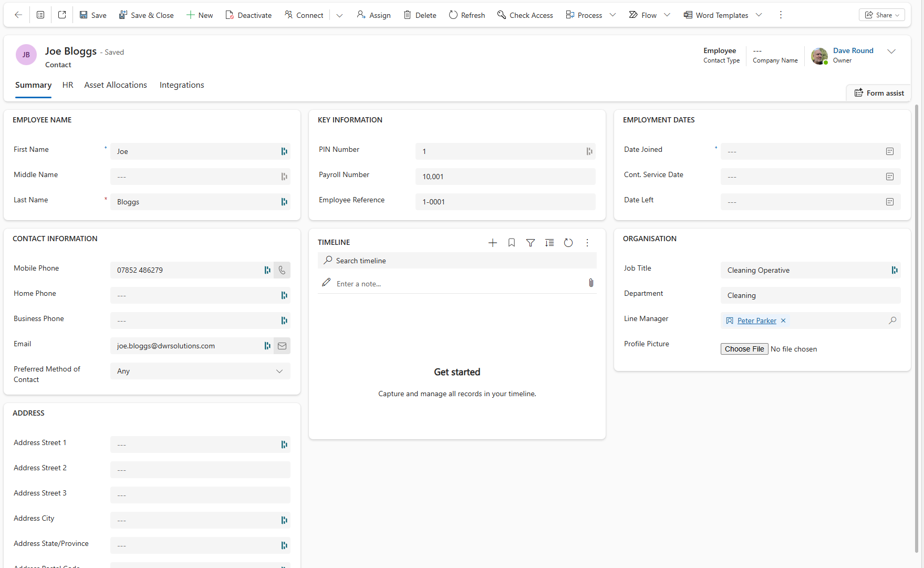
Task: Call Joe's mobile phone number
Action: 282,270
